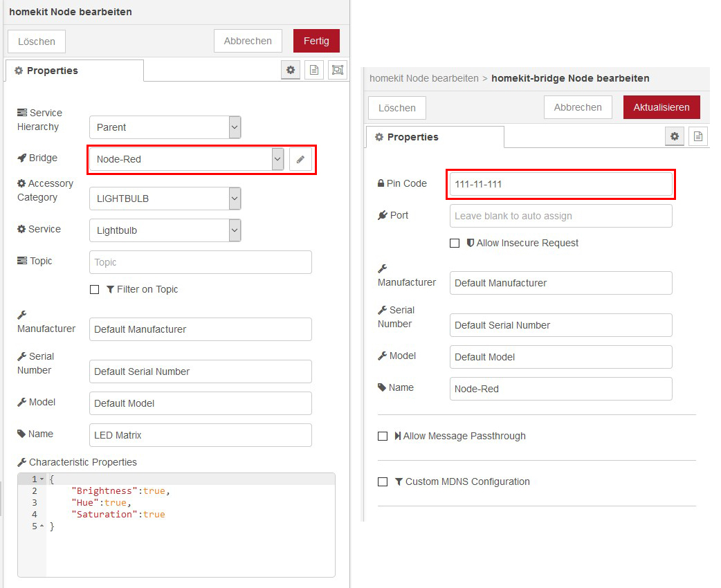
Task: Open settings gear icon in homekit-bridge panel
Action: [x=675, y=136]
